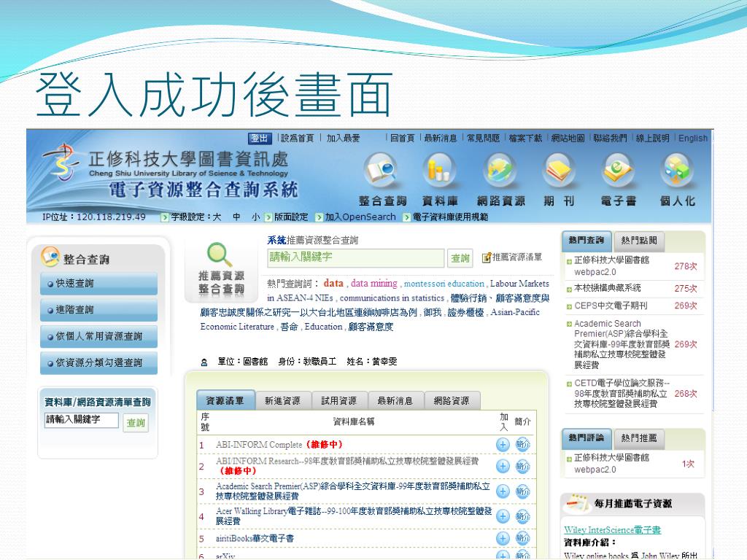View 簡介 for airitiBooks華文電子書 row

[x=522, y=538]
